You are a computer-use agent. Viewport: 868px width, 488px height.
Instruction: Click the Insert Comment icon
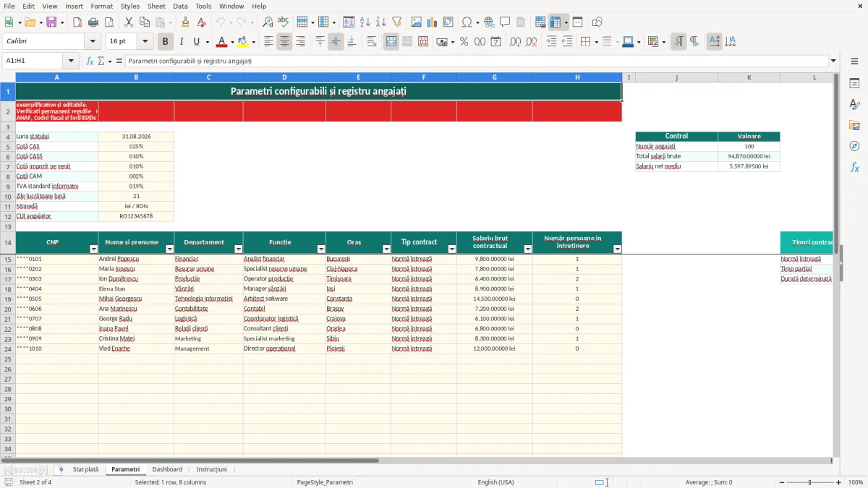[505, 22]
